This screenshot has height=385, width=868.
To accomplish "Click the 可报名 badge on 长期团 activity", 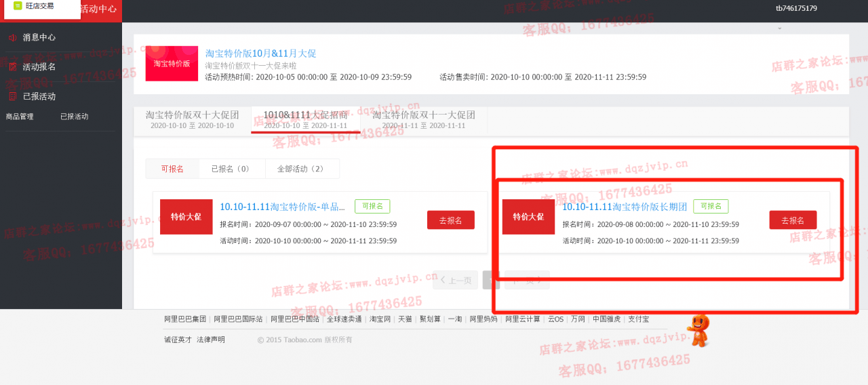I will [711, 206].
